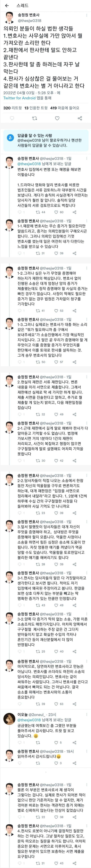Tap the share icon under the main tweet
The image size is (91, 868).
point(80,118)
